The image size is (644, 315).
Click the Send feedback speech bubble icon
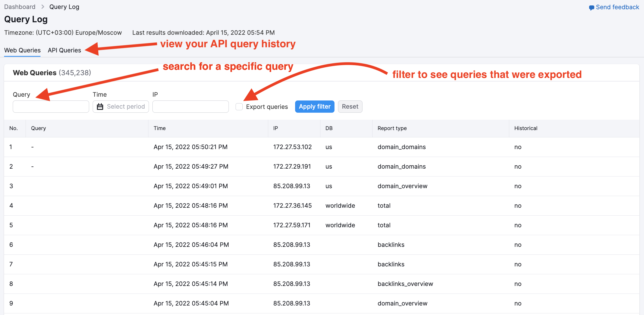(592, 7)
